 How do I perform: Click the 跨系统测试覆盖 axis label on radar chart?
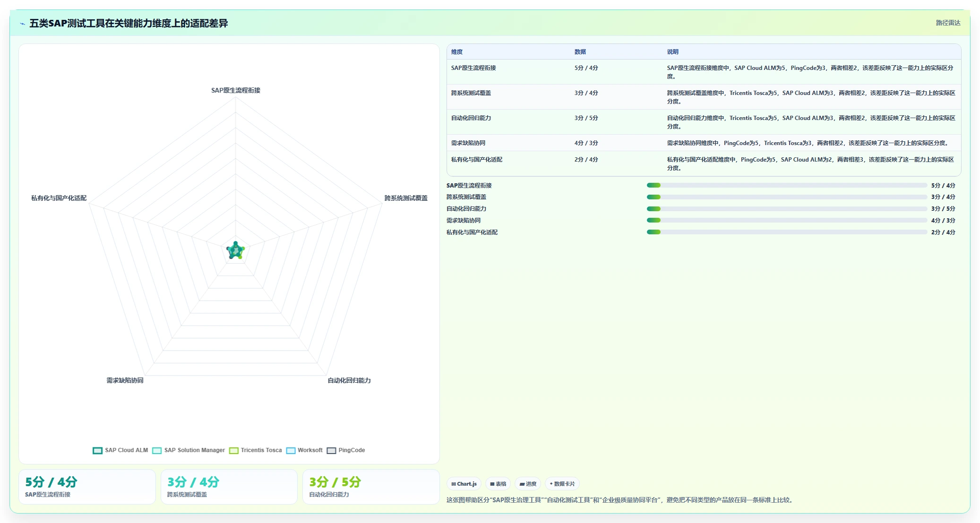pos(406,198)
